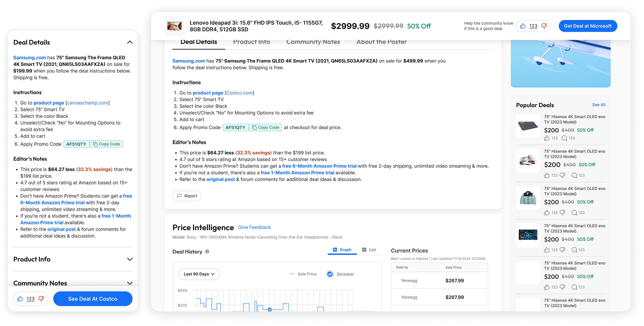Open comments on the Sony TV popular deal
The image size is (644, 326).
tap(574, 250)
